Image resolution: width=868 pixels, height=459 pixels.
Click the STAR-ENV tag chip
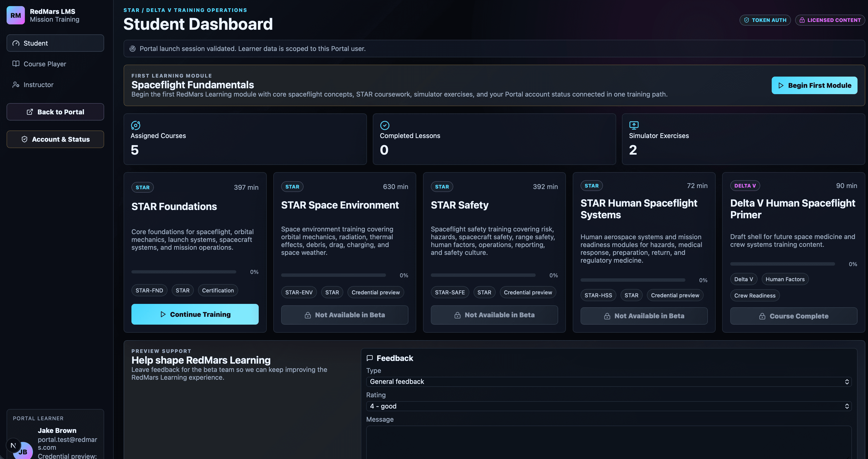tap(299, 292)
